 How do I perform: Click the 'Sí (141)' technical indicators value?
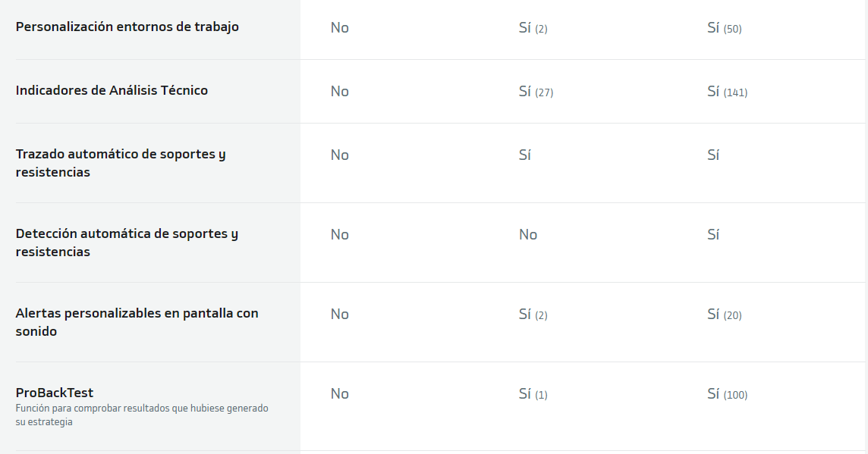(x=727, y=92)
